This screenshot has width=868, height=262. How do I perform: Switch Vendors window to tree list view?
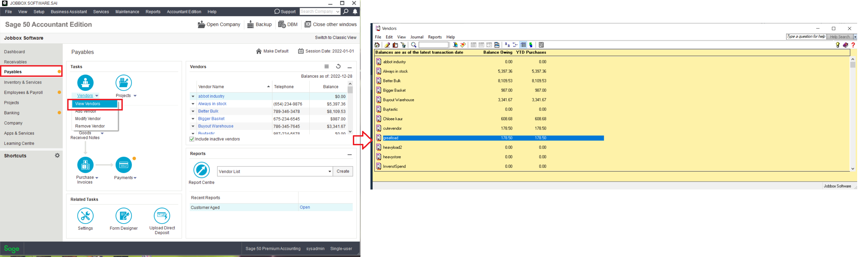coord(515,45)
